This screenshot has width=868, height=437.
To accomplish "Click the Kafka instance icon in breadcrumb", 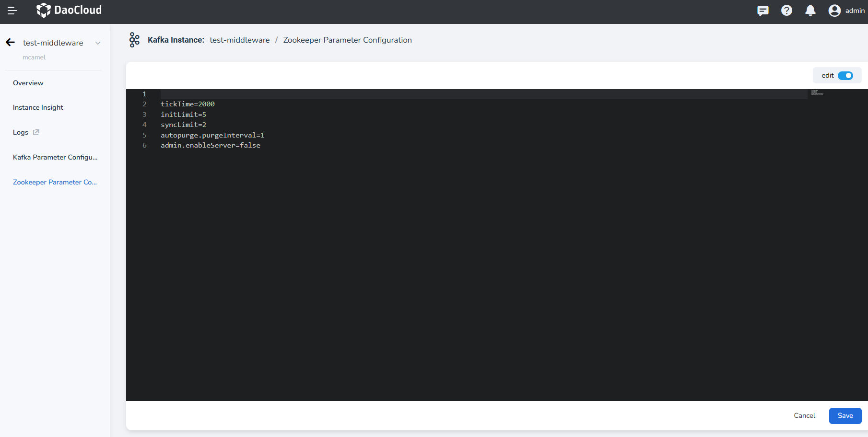I will coord(134,40).
